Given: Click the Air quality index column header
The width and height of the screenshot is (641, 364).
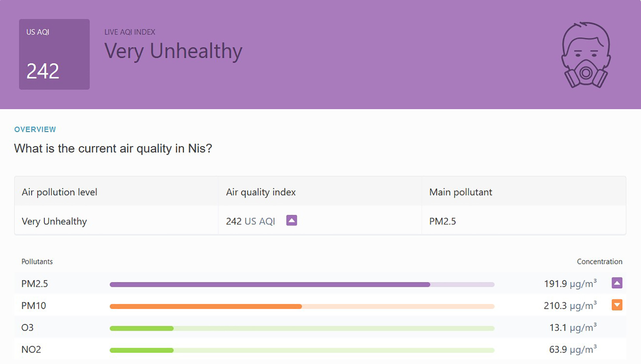Looking at the screenshot, I should (x=261, y=192).
